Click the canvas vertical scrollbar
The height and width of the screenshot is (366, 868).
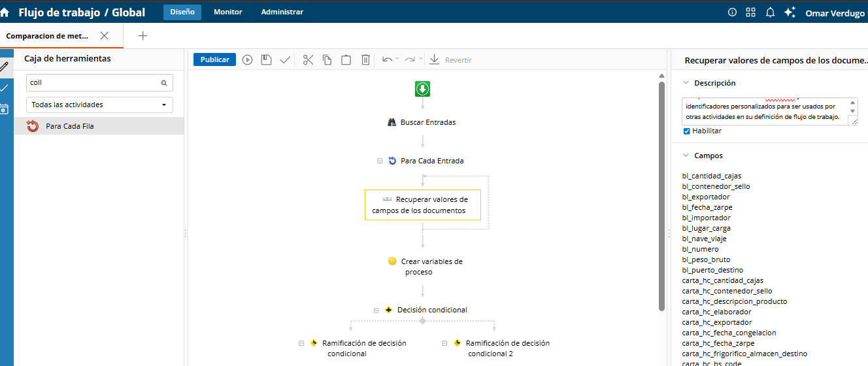[661, 196]
